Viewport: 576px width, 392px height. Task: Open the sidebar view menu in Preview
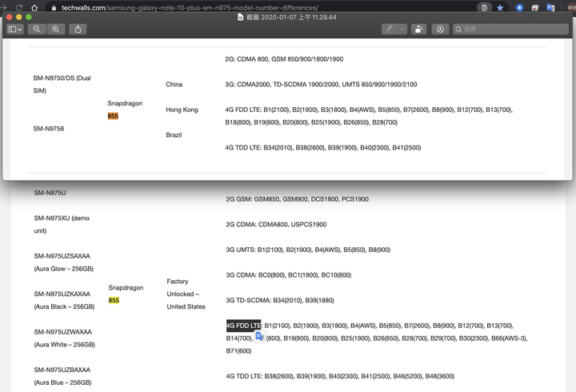point(15,29)
